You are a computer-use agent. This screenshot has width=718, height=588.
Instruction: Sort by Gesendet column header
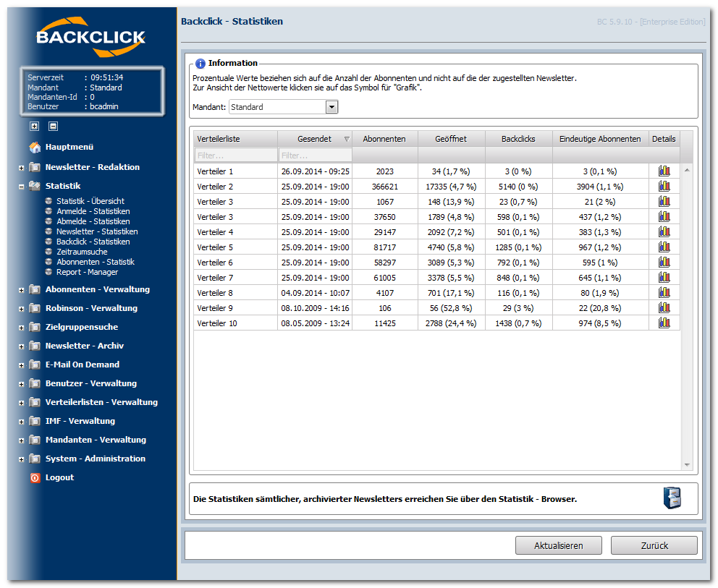tap(314, 139)
